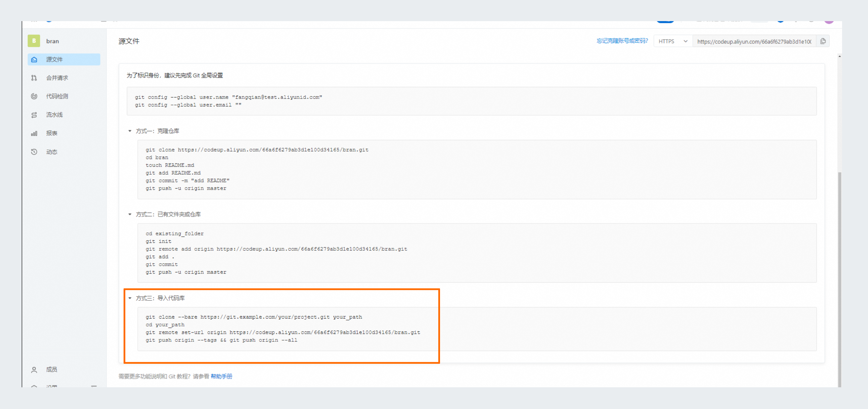Click the clone URL input field
This screenshot has height=409, width=868.
pos(754,41)
